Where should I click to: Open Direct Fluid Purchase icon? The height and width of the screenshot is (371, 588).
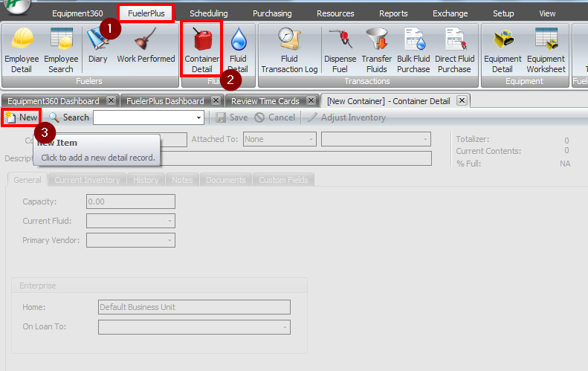coord(455,39)
